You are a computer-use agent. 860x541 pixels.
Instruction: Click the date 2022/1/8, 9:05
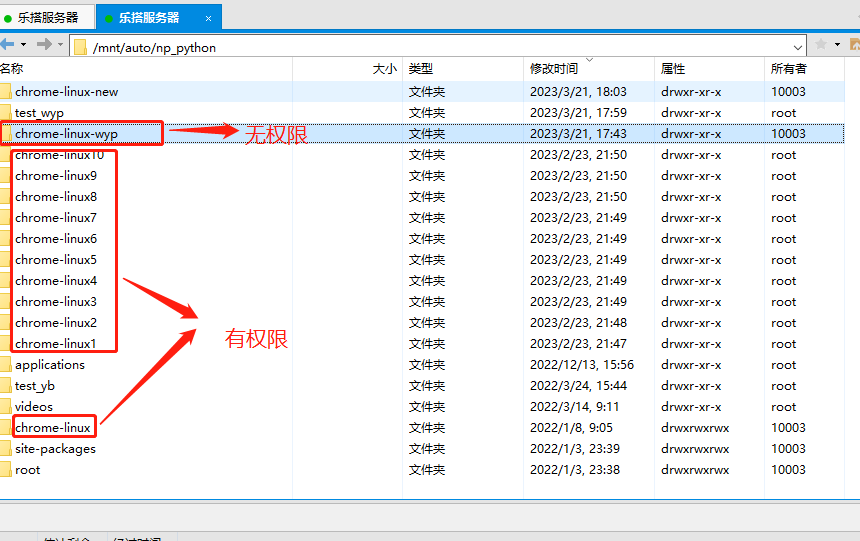click(571, 428)
